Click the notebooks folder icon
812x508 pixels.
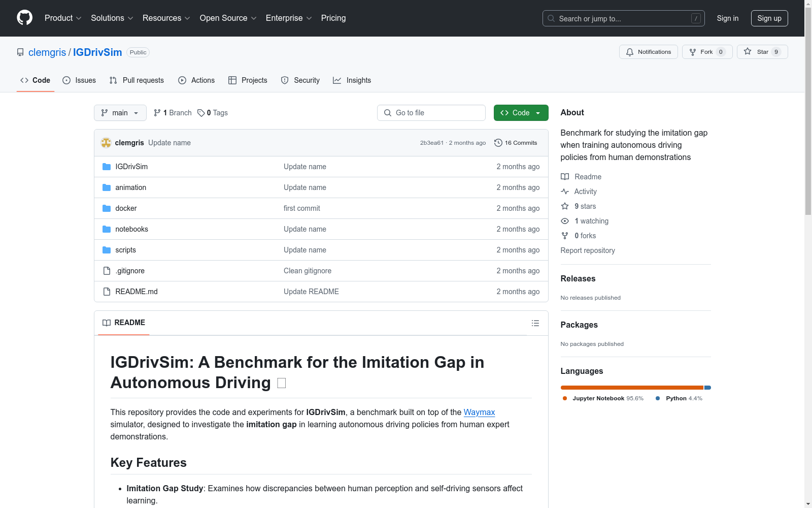[x=107, y=229]
